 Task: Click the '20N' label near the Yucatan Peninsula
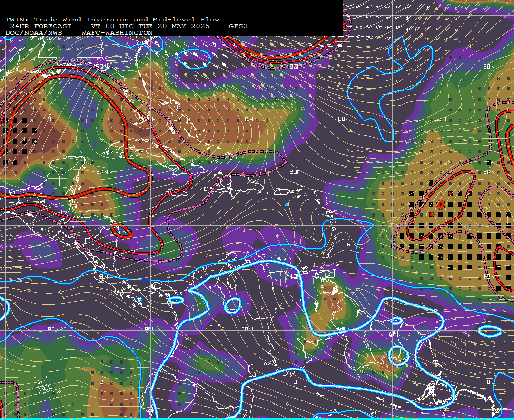point(102,171)
